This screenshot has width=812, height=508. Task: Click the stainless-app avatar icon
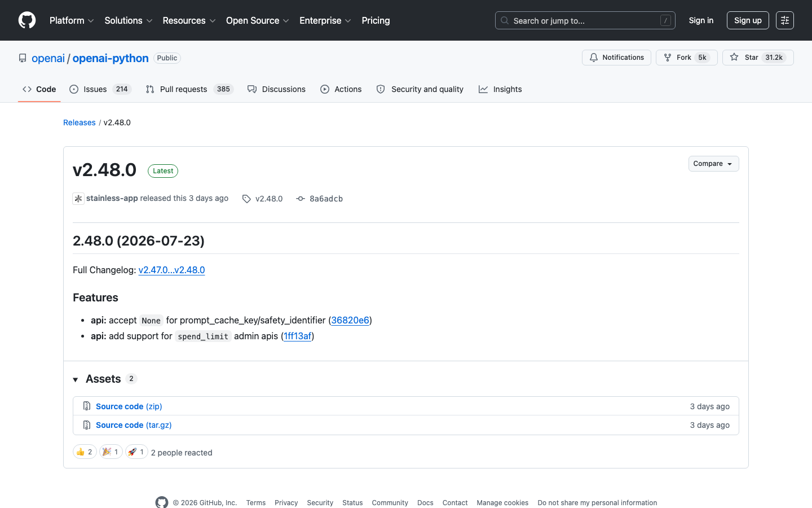coord(78,199)
